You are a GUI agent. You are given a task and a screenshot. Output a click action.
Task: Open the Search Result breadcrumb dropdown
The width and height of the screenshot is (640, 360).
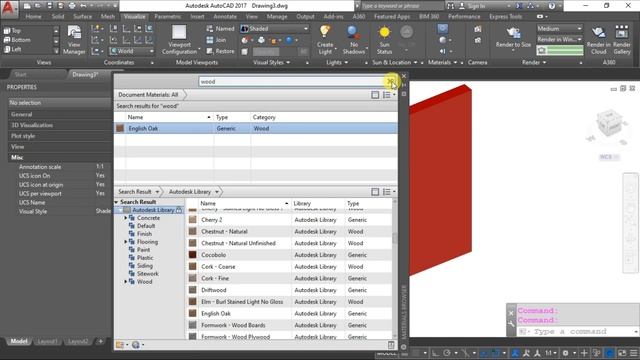click(x=157, y=192)
